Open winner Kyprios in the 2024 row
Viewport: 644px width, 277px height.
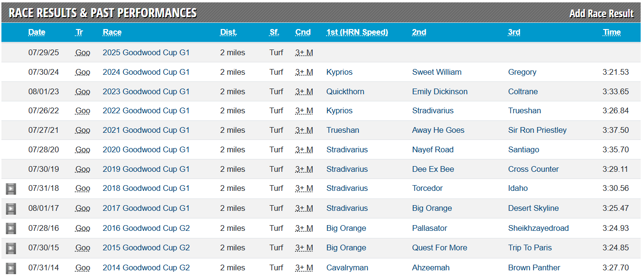(x=339, y=72)
